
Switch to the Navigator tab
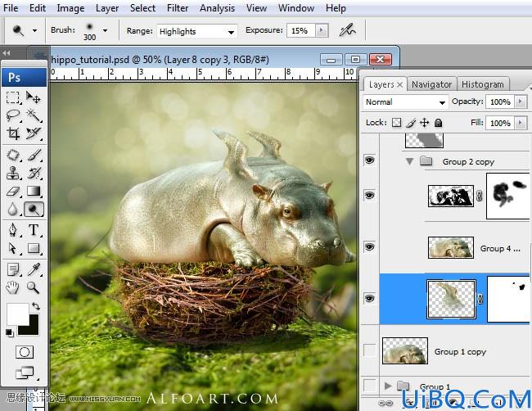pos(431,84)
